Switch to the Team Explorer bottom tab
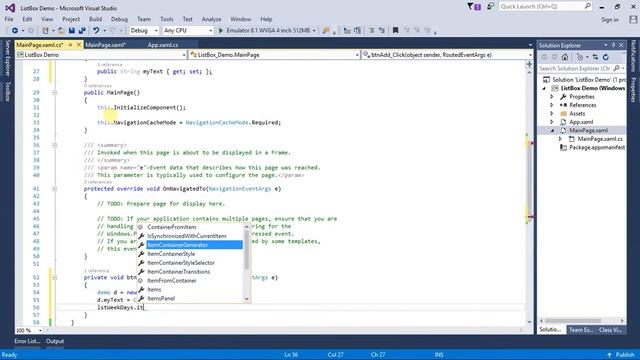Screen dimensions: 640x360 (x=580, y=330)
